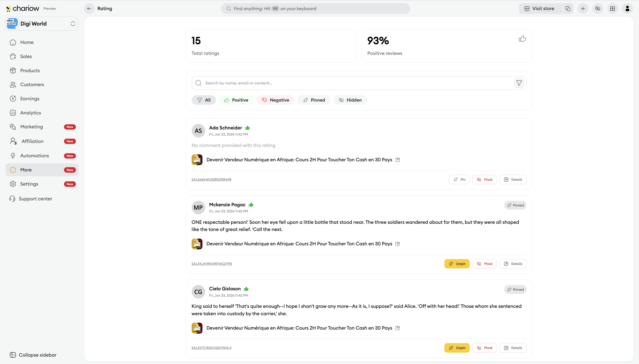Click the copy store link icon

tap(568, 8)
